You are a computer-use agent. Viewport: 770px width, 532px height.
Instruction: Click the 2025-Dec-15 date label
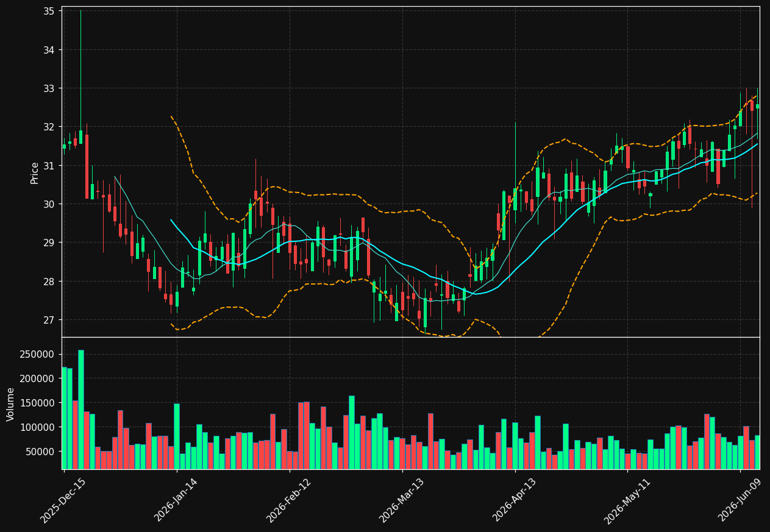click(63, 500)
